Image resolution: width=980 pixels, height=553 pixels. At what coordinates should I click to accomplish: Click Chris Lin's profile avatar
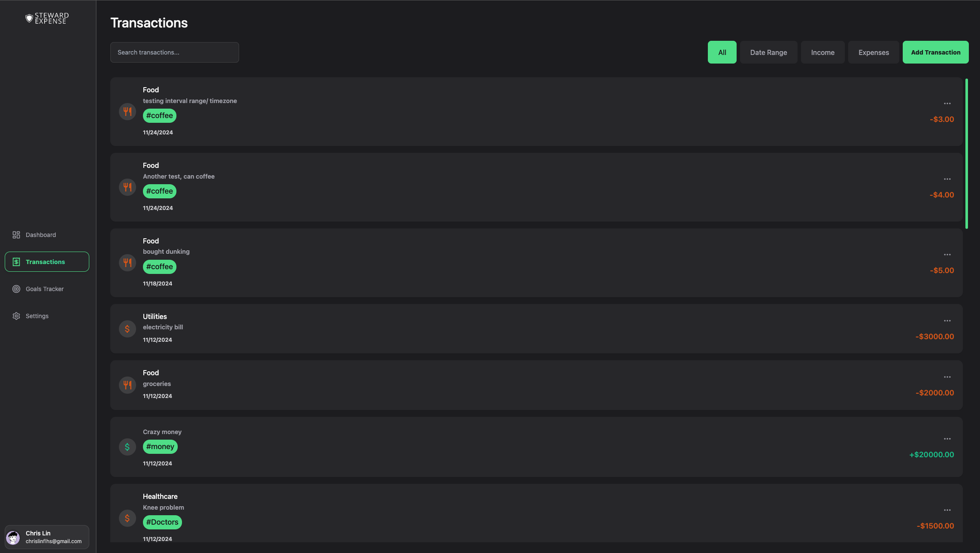[13, 537]
